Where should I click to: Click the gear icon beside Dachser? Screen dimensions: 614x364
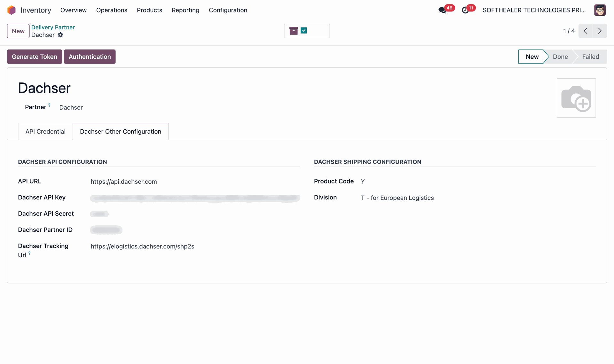pos(60,35)
